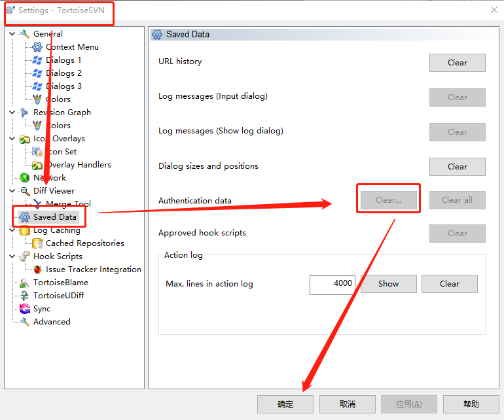Collapse the Hook Scripts tree node

(12, 256)
